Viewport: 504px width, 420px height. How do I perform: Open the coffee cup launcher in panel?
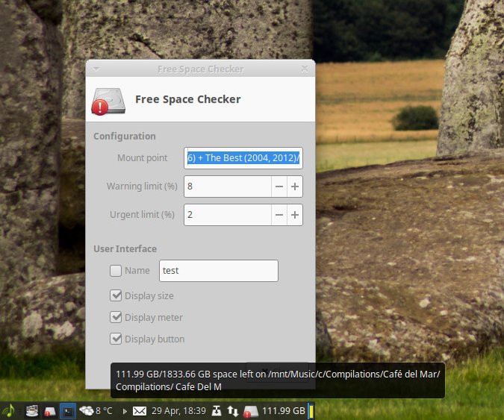[32, 410]
